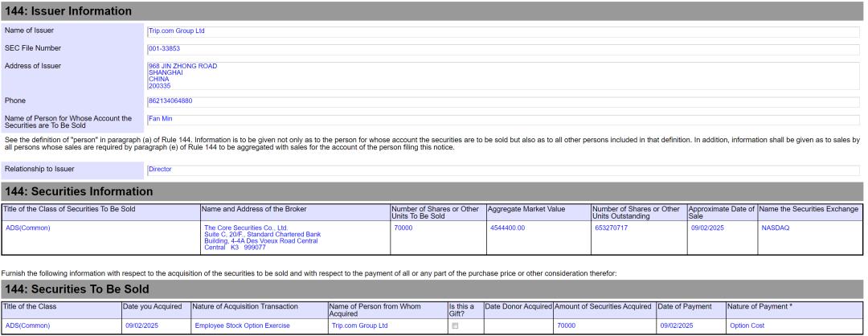Toggle the 'Is this a Gift?' checkbox
Screen dimensions: 868x336
click(455, 326)
